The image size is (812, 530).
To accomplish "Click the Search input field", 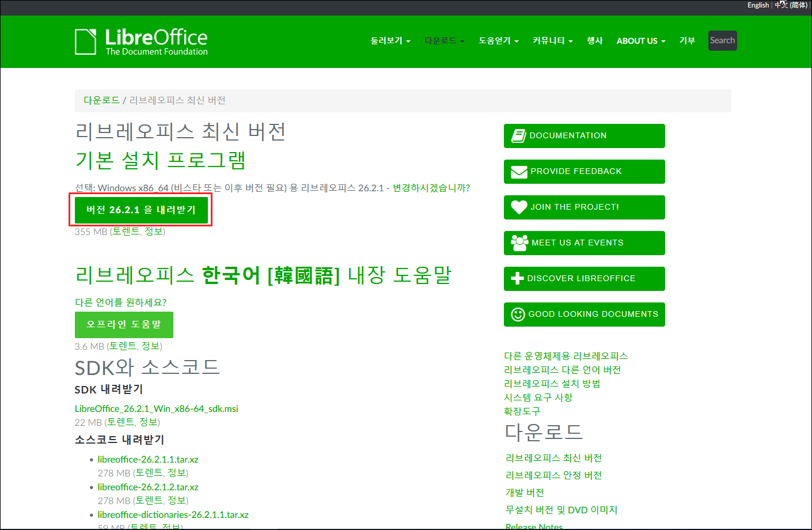I will point(722,40).
